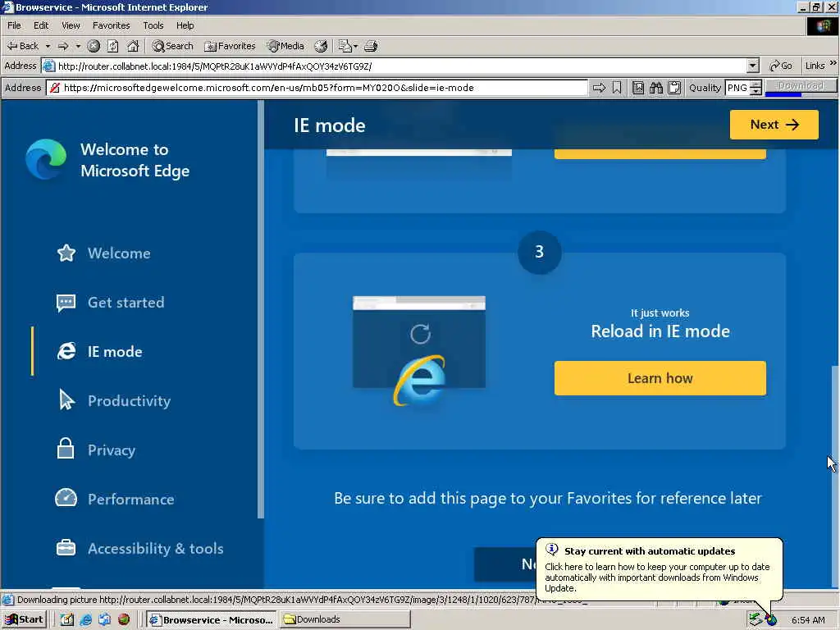Select Productivity in sidebar
The image size is (840, 630).
[x=129, y=400]
